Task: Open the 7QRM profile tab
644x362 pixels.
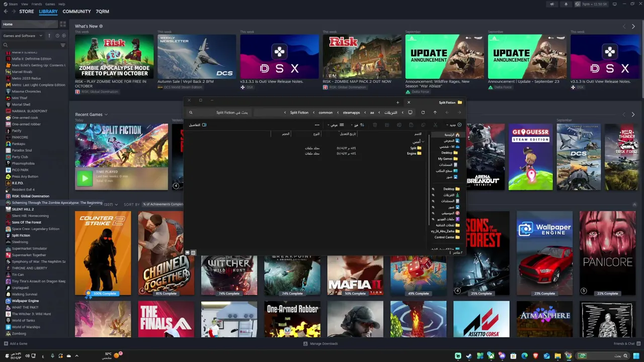Action: 102,12
